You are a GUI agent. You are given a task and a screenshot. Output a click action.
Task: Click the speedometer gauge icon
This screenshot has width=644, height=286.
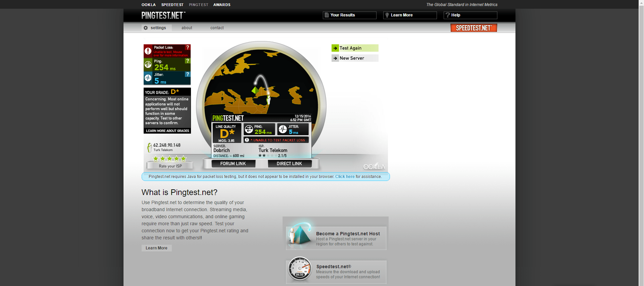(x=300, y=269)
